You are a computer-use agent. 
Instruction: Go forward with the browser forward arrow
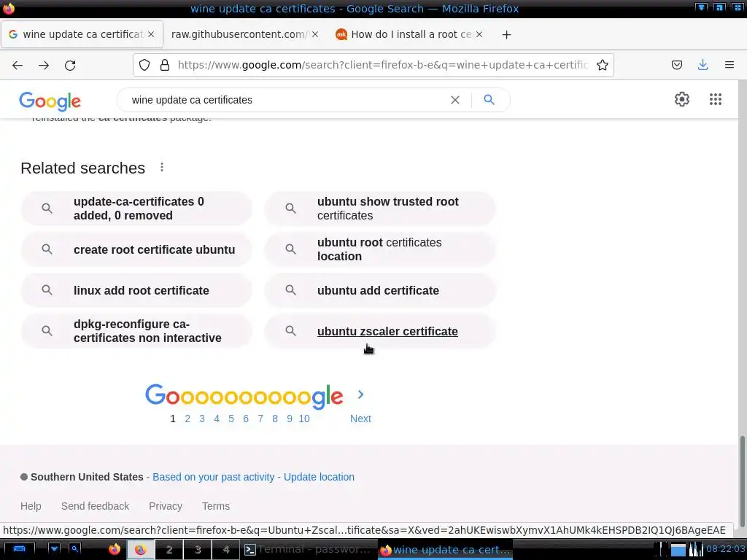(44, 65)
